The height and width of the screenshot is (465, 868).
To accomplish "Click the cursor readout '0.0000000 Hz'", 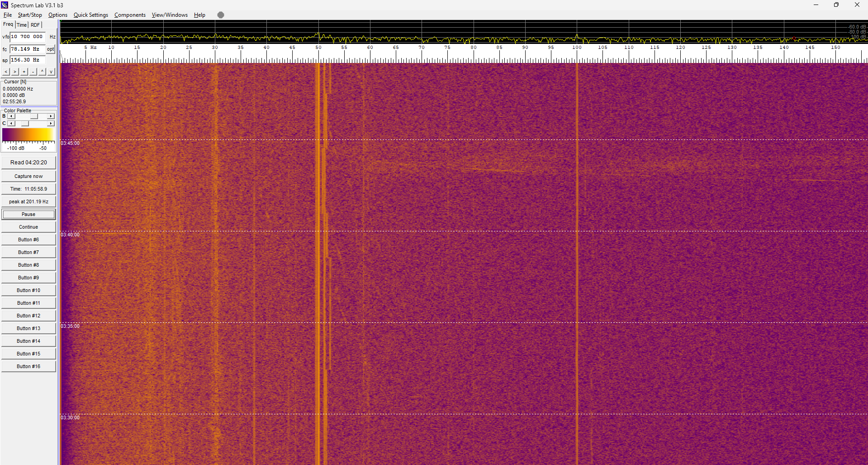I will point(18,89).
